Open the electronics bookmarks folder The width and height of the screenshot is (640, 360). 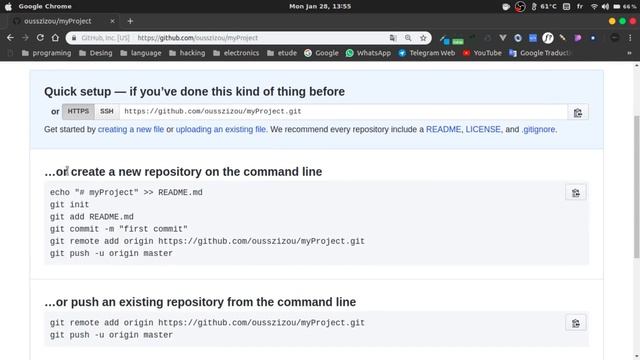click(236, 53)
